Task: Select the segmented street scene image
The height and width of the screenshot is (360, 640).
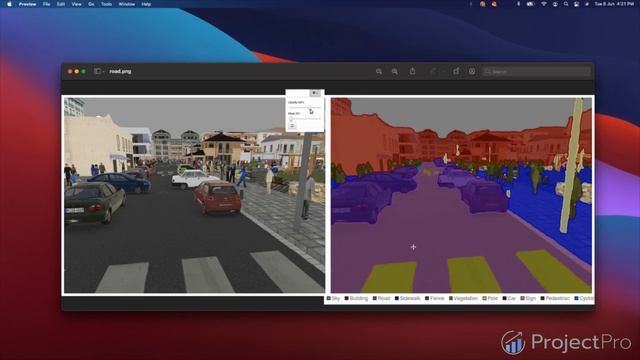Action: [x=462, y=195]
